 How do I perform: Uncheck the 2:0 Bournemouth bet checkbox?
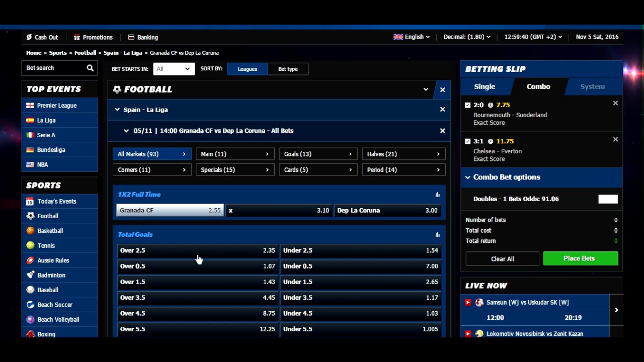click(x=468, y=105)
